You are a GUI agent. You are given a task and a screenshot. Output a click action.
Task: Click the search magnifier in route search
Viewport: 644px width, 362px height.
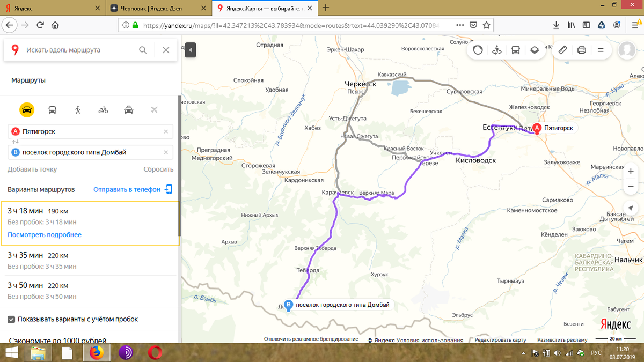(x=143, y=50)
